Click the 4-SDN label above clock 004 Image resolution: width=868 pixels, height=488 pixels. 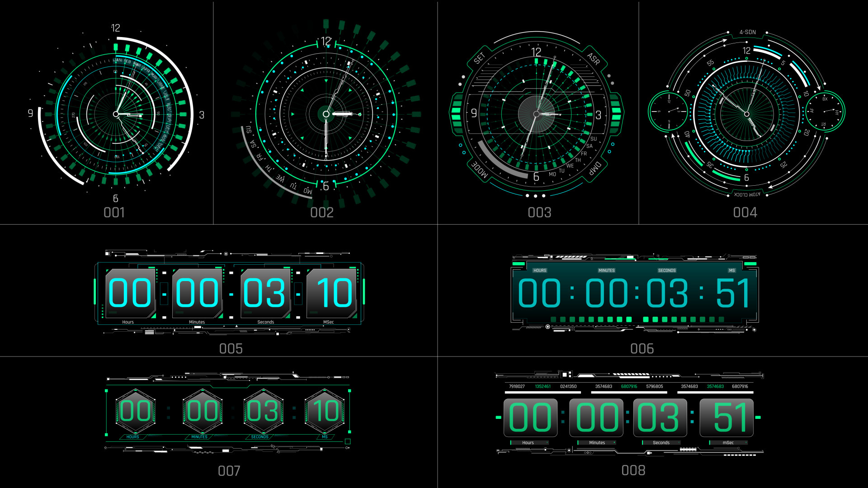pyautogui.click(x=747, y=32)
